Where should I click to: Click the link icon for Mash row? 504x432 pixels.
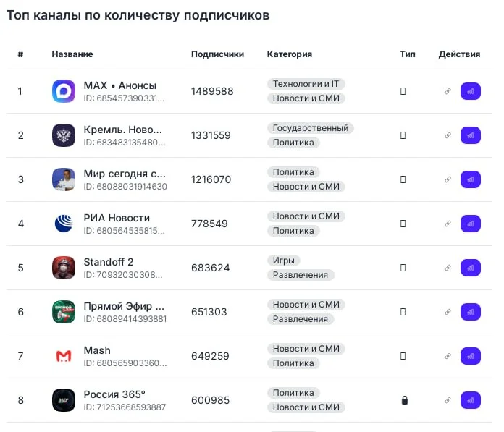(x=448, y=356)
